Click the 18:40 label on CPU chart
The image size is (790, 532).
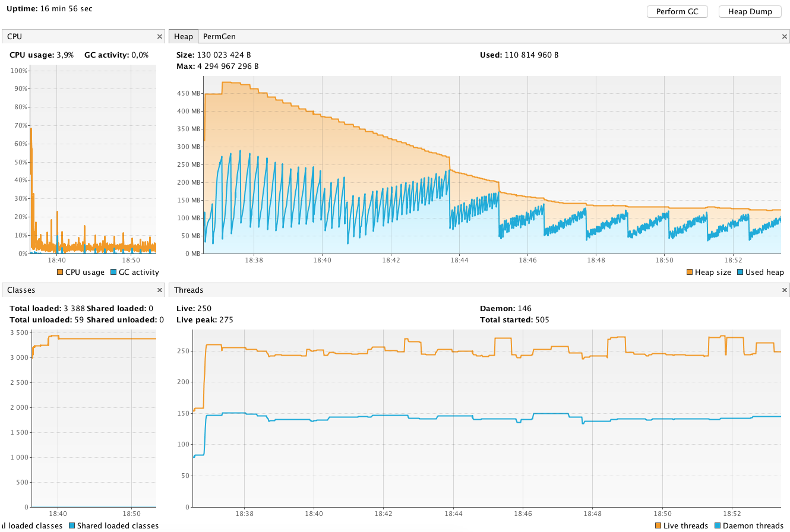pos(57,260)
